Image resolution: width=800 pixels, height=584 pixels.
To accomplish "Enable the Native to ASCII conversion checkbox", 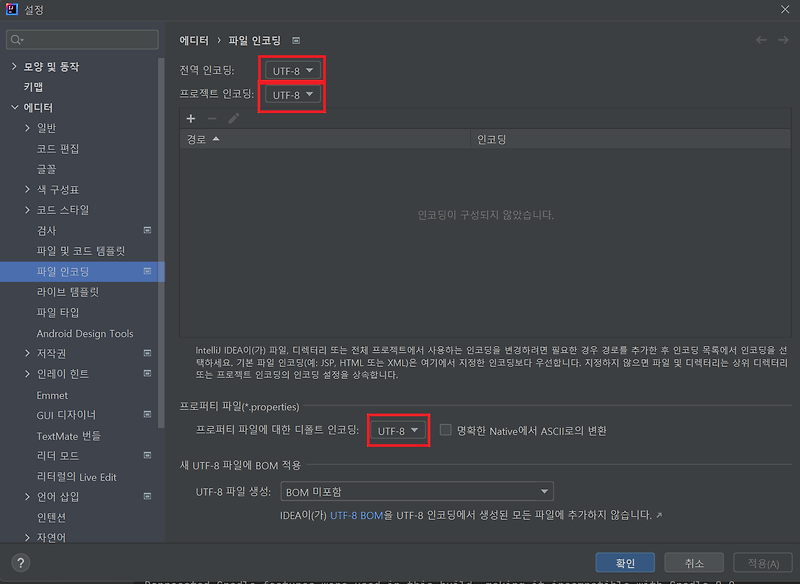I will (x=445, y=430).
